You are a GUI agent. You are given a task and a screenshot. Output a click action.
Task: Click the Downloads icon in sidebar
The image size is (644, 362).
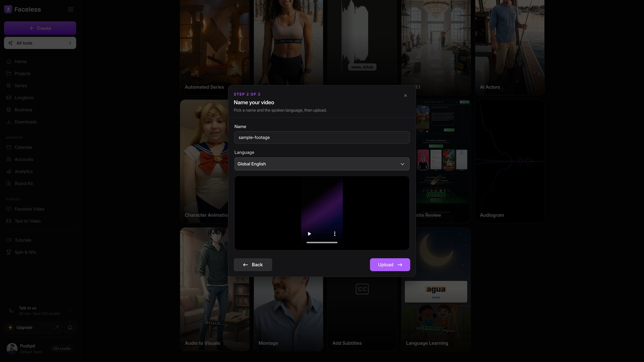9,122
